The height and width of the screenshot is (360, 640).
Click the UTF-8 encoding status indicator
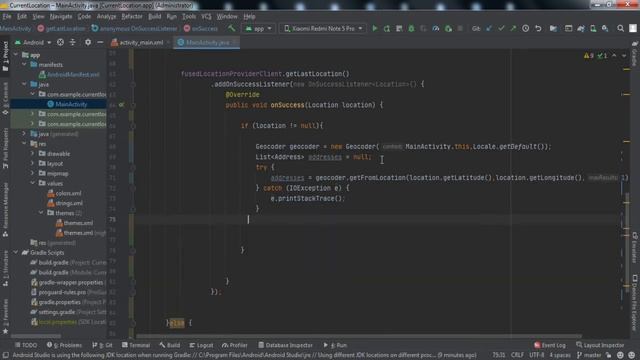(x=536, y=355)
